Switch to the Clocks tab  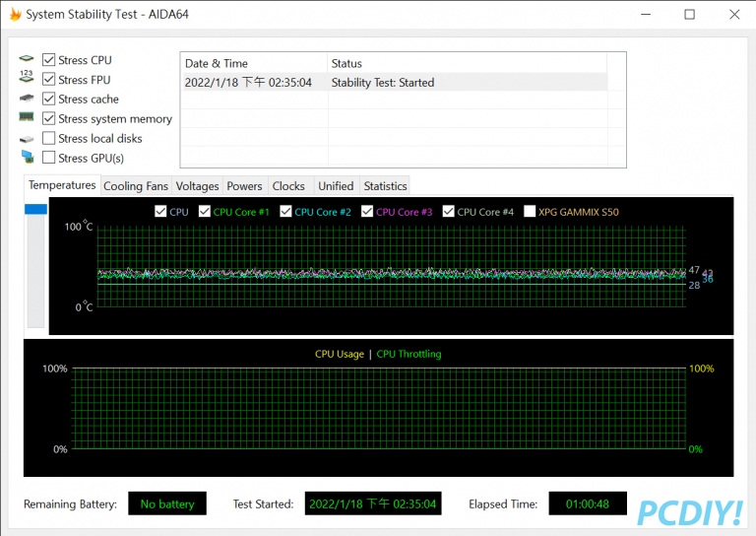tap(288, 186)
